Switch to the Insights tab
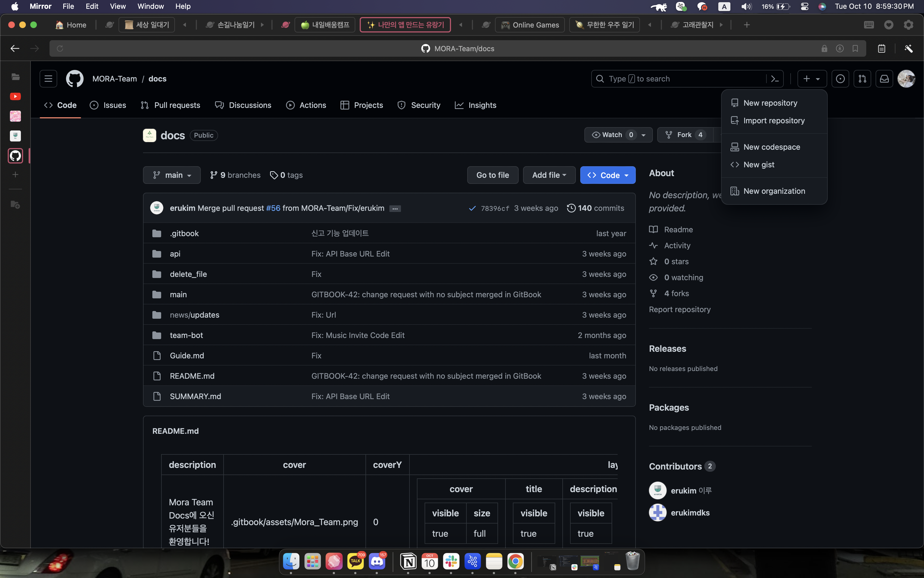The height and width of the screenshot is (578, 924). 475,105
